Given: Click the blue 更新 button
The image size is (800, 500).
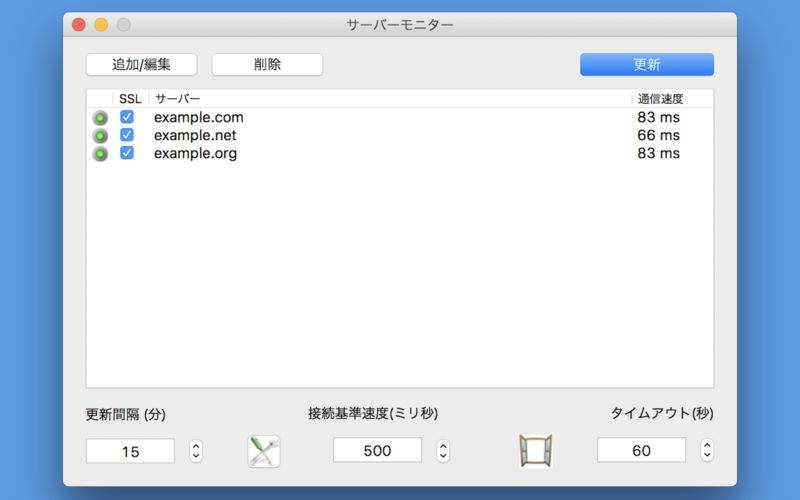Looking at the screenshot, I should [x=646, y=64].
